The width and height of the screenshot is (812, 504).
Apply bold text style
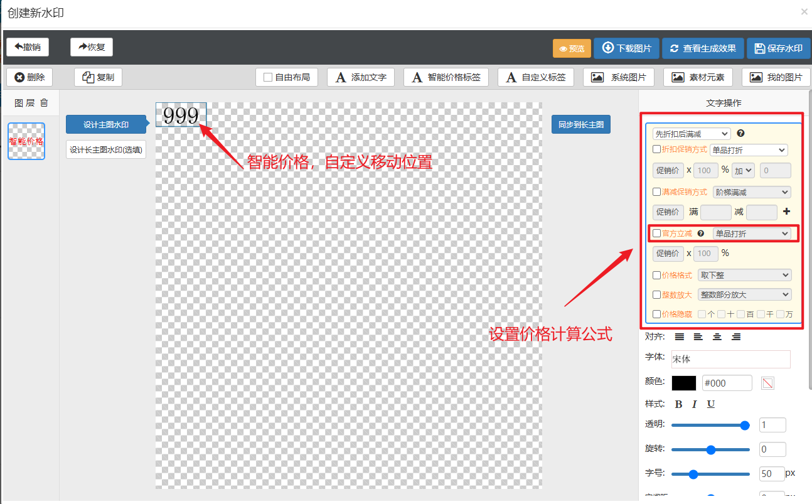tap(678, 404)
